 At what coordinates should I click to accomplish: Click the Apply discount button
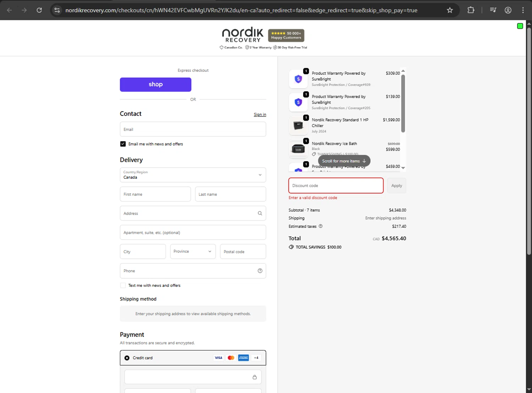point(397,186)
